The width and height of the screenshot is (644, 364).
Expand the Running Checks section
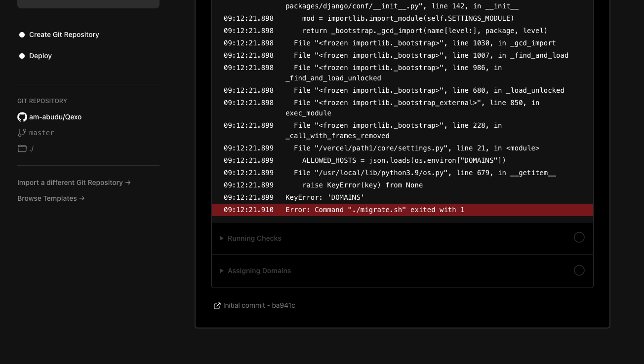tap(254, 238)
